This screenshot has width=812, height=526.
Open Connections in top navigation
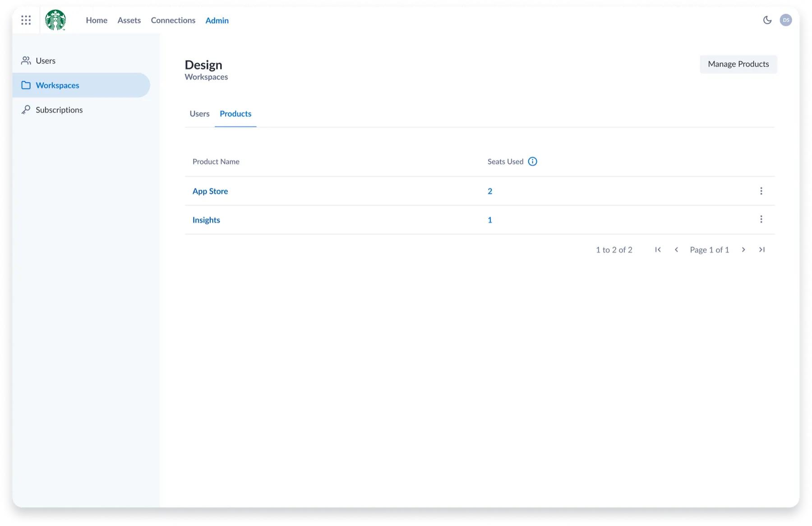[x=173, y=20]
